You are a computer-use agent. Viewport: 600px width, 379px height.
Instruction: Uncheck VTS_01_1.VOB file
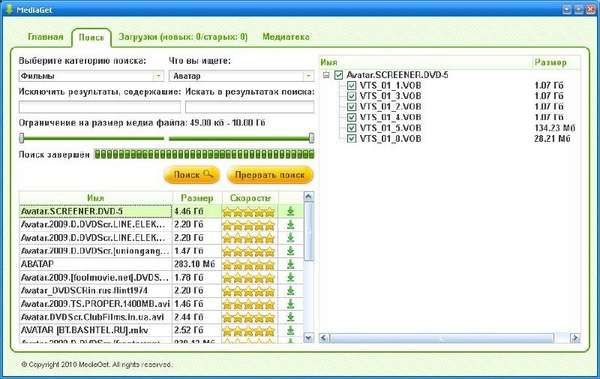tap(351, 85)
